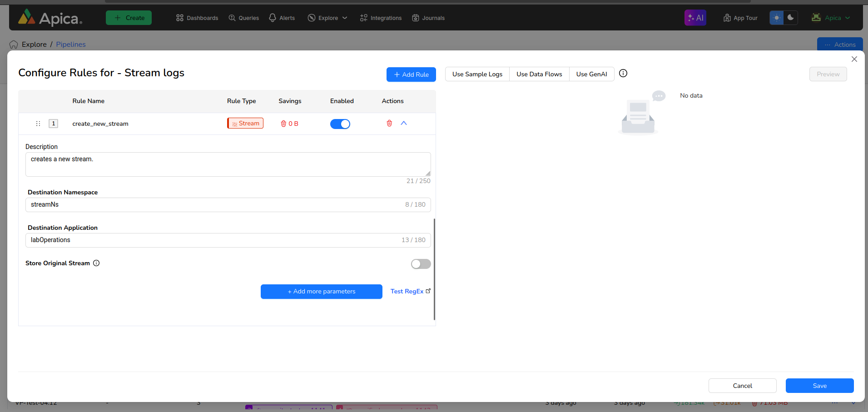Open the Explore dropdown menu
Screen dimensions: 868x412
(327, 18)
